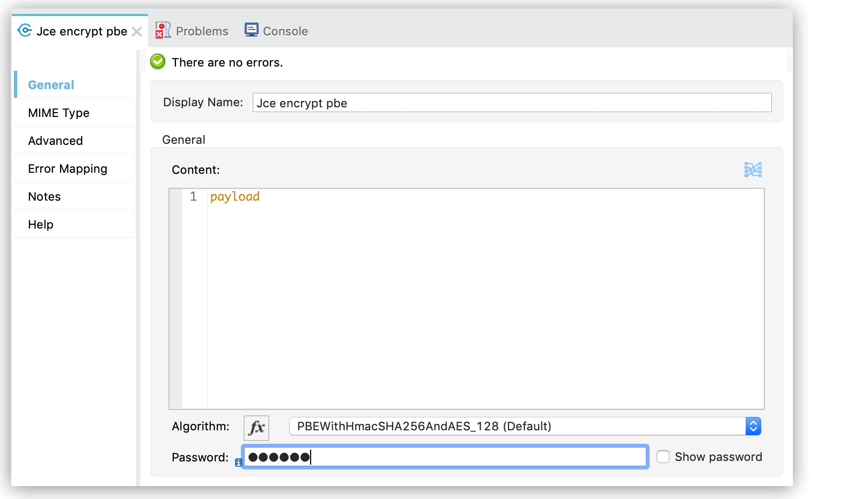Click inside the Display Name field
Viewport: 868px width, 499px height.
pos(510,102)
